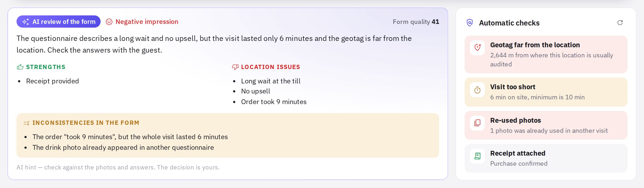Click the shield icon beside Automatic checks
Screen dimensions: 644x188
tap(470, 23)
